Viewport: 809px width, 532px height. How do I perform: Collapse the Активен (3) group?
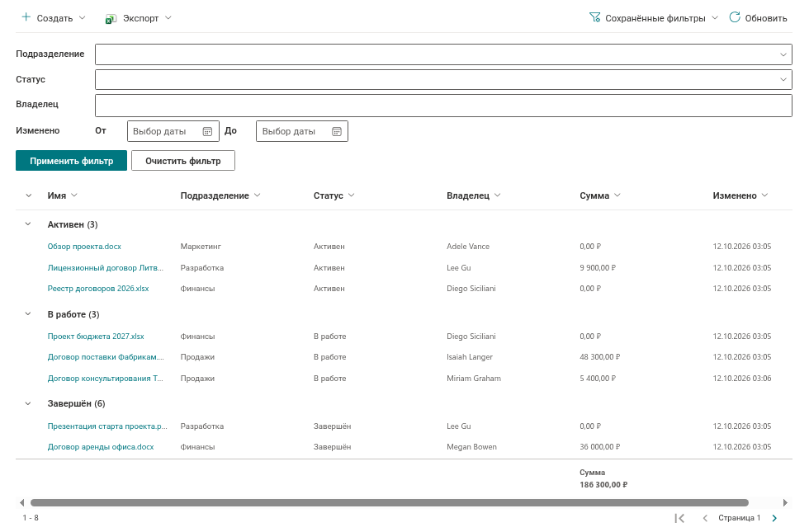(x=28, y=224)
